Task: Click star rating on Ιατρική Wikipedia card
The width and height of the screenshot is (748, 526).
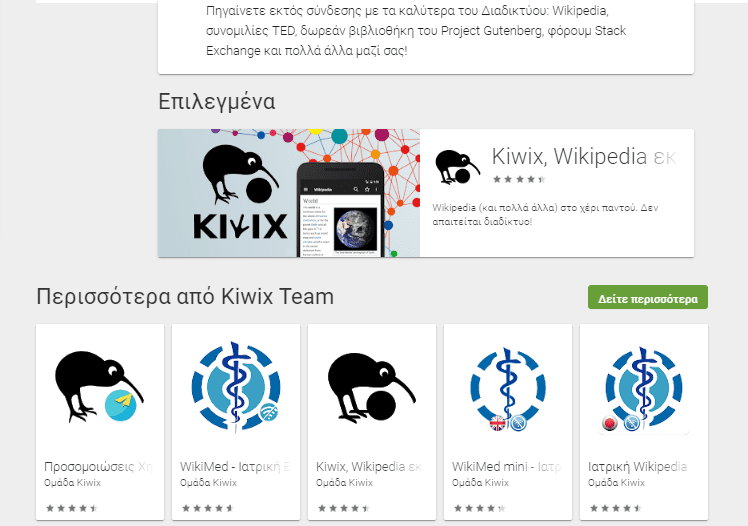Action: pos(616,508)
